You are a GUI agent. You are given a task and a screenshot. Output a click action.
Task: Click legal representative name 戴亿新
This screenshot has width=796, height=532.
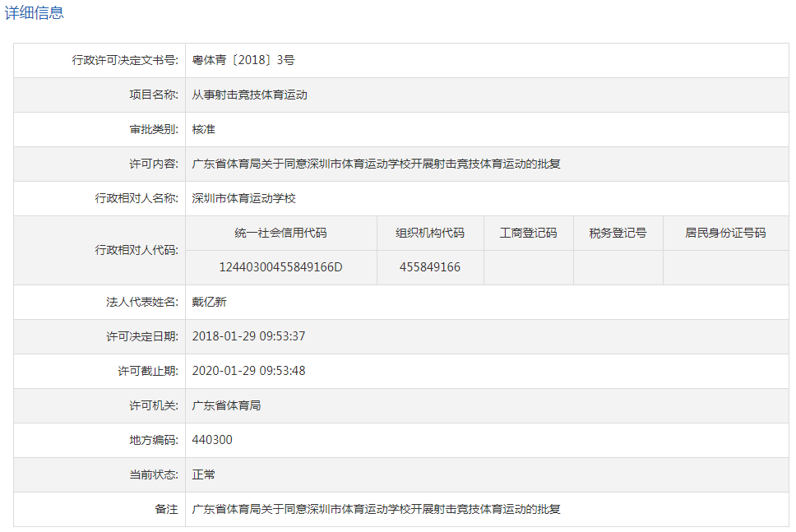point(209,302)
